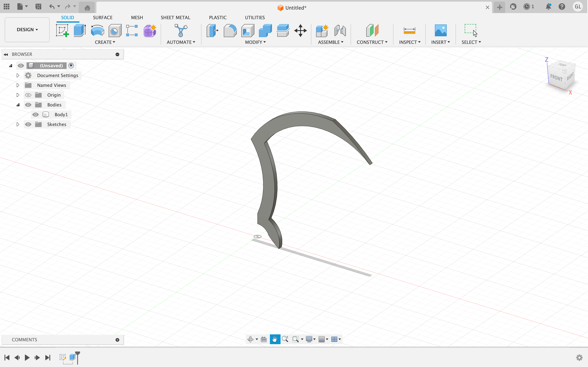The height and width of the screenshot is (367, 588).
Task: Choose the Fillet tool in Modify
Action: [230, 31]
